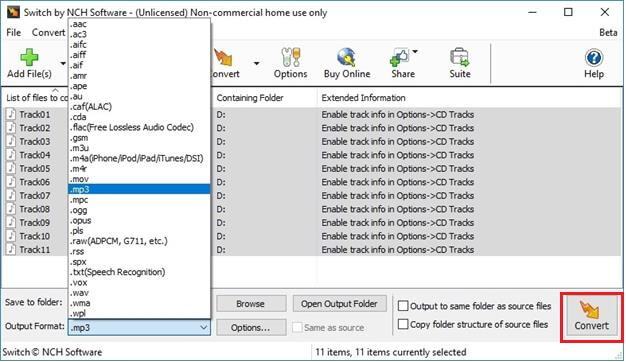Click the Browse button
The image size is (626, 362).
coord(251,304)
